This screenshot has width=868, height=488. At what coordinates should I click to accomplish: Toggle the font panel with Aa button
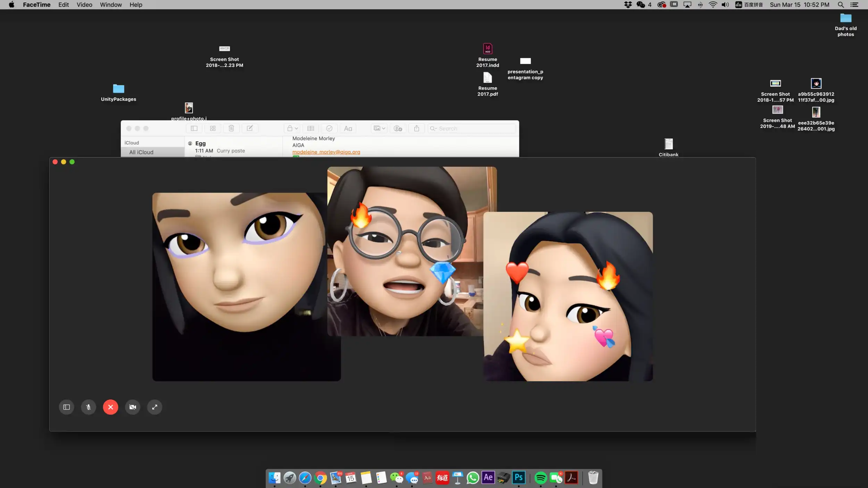(348, 128)
